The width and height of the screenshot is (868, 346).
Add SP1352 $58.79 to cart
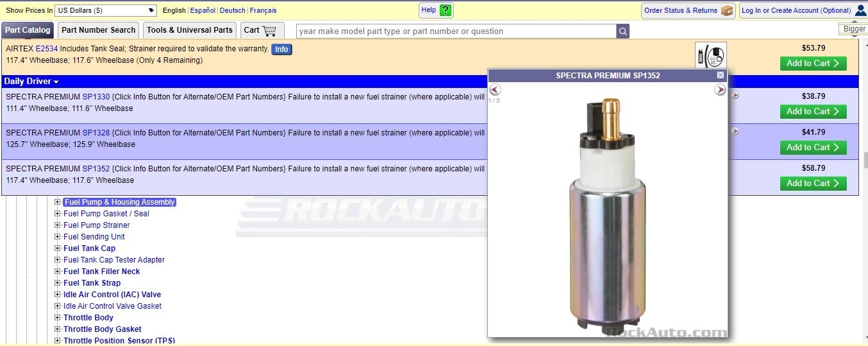coord(814,184)
